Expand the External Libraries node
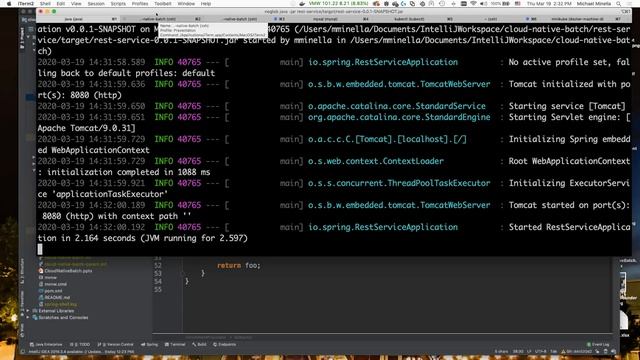Viewport: 640px width, 360px height. pos(28,311)
